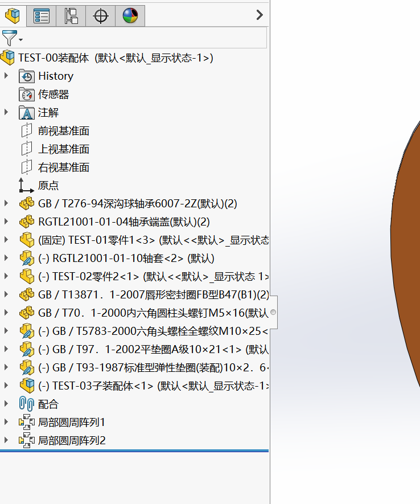Open the DimXpertManager crosshair tab
Image resolution: width=420 pixels, height=504 pixels.
click(x=101, y=16)
